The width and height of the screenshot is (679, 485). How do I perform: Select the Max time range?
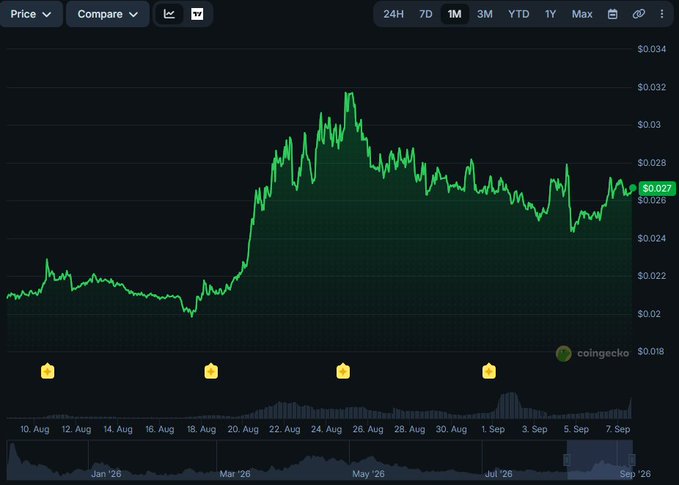point(582,14)
